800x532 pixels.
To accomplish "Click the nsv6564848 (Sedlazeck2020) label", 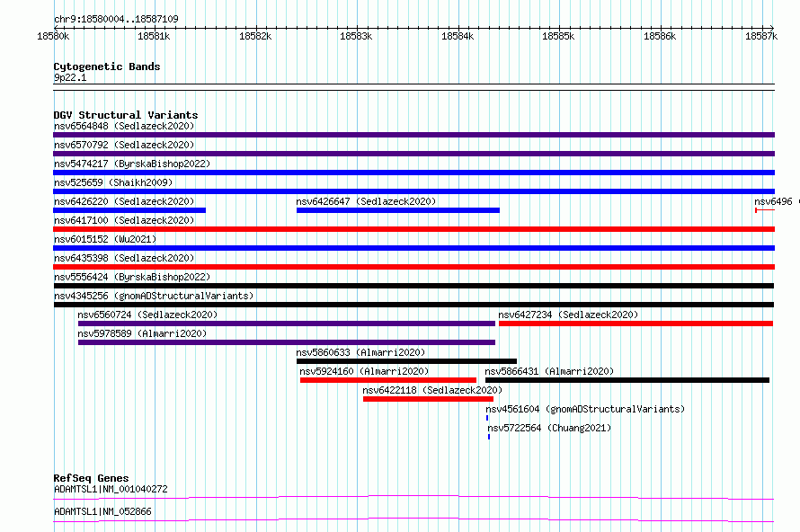I will pyautogui.click(x=124, y=126).
